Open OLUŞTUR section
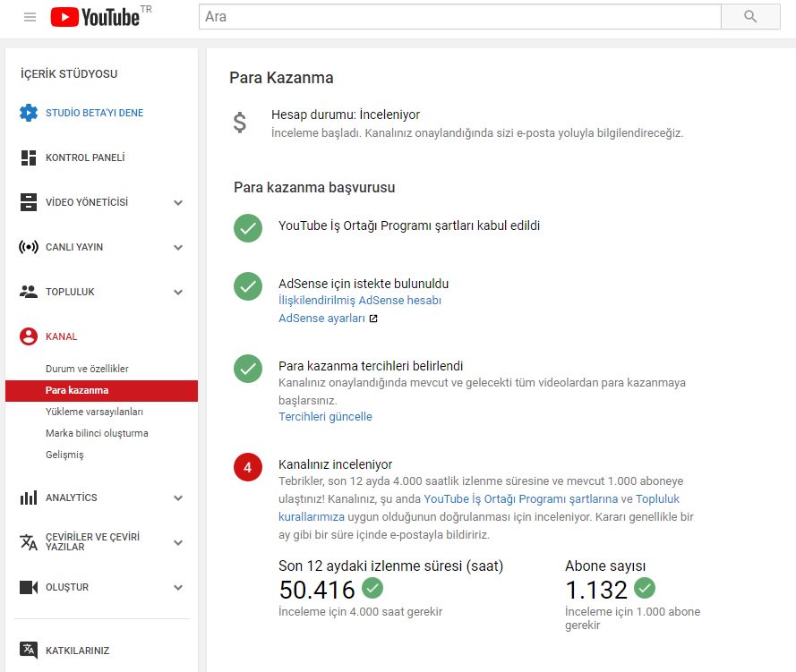The image size is (796, 672). coord(67,587)
